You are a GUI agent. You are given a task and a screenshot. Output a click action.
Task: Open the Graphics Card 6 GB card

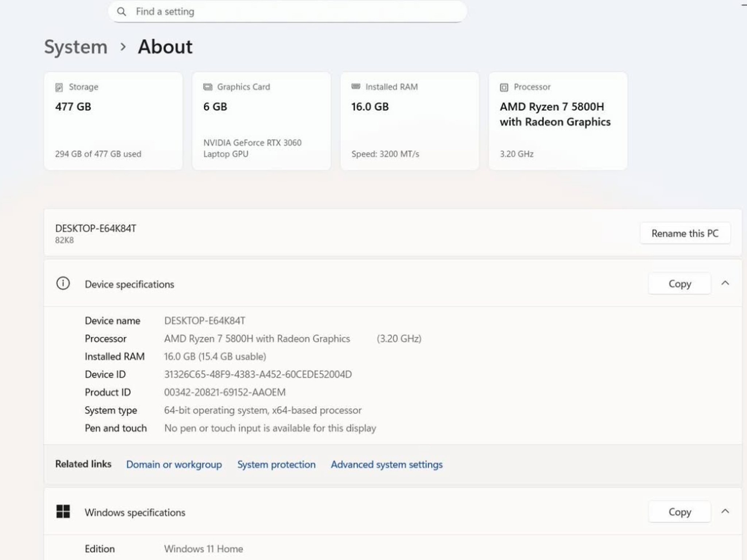[262, 121]
